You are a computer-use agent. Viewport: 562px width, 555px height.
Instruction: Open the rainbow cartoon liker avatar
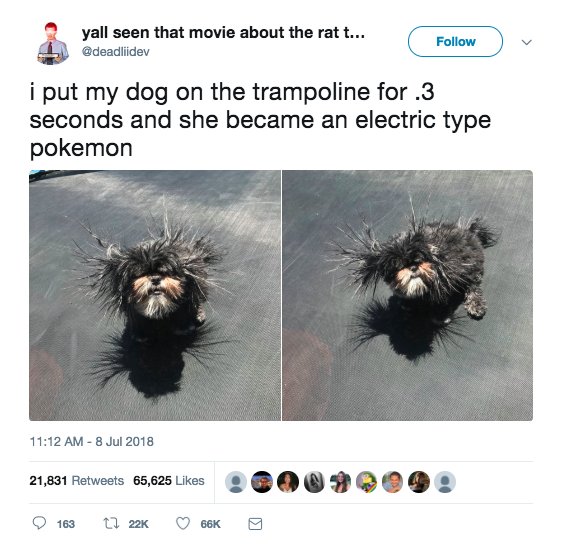[x=367, y=482]
